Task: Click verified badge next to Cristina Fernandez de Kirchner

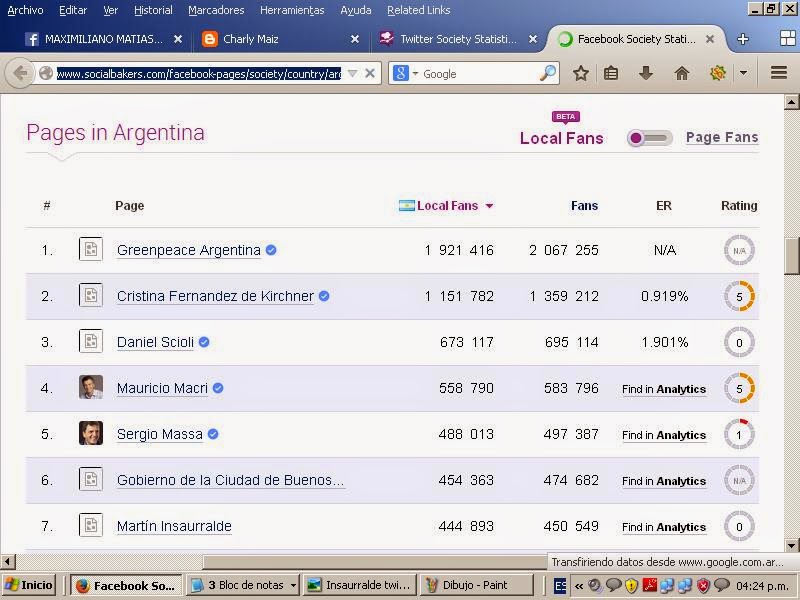Action: (324, 296)
